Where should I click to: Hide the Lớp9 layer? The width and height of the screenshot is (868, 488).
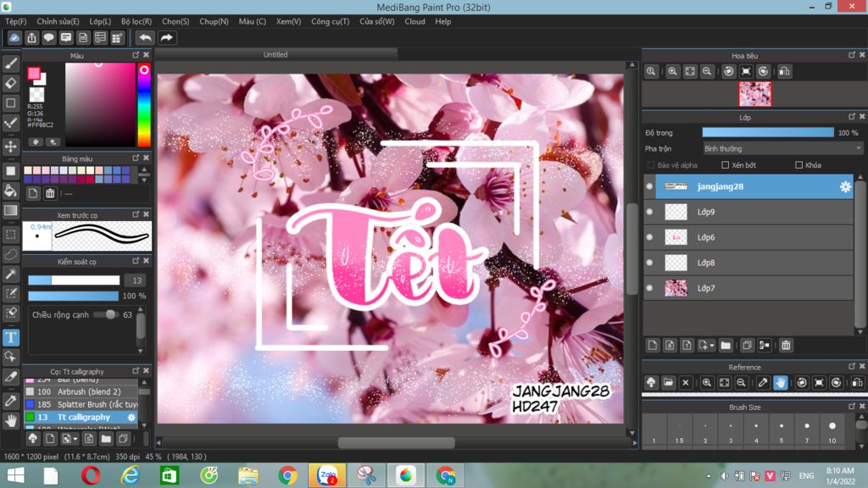pyautogui.click(x=650, y=212)
